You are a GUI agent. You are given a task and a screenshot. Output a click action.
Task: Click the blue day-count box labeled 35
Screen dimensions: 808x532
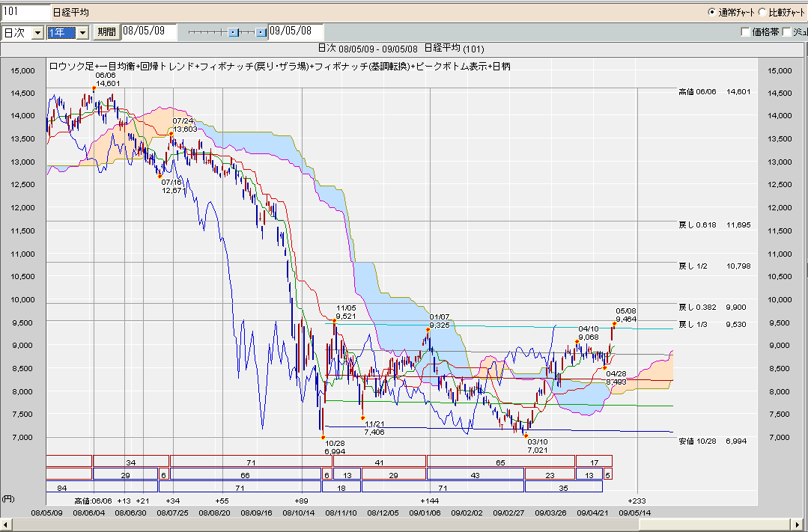[x=564, y=486]
